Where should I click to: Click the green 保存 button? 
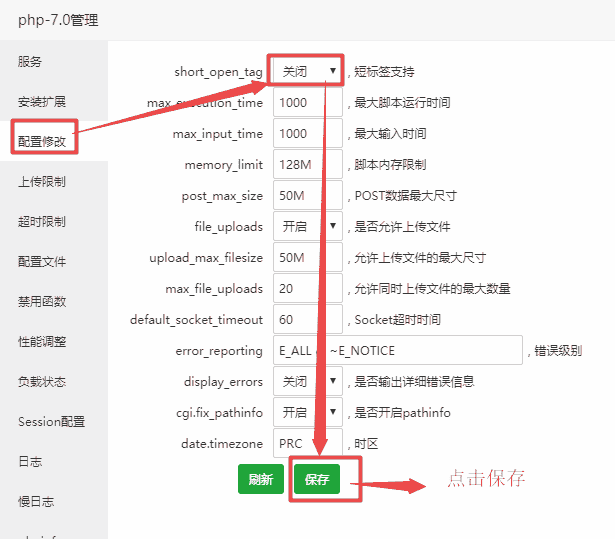[x=317, y=479]
